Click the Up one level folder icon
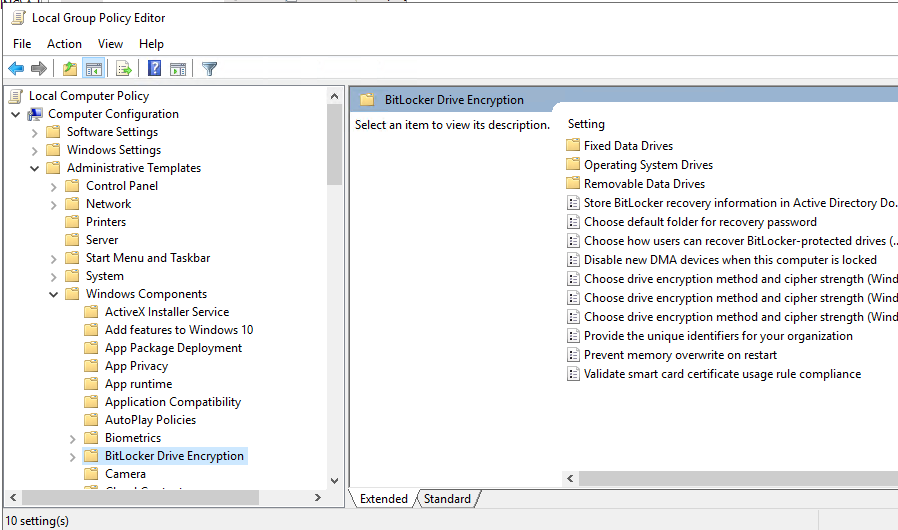 tap(69, 69)
